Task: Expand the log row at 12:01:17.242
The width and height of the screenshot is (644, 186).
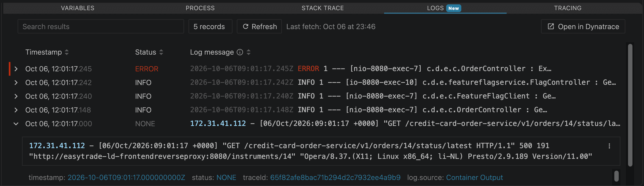Action: [16, 83]
